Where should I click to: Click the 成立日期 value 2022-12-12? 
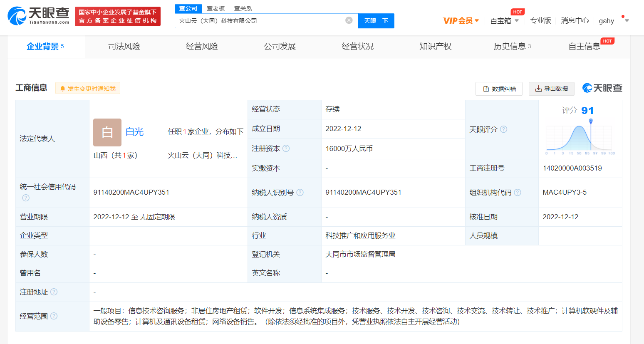343,129
